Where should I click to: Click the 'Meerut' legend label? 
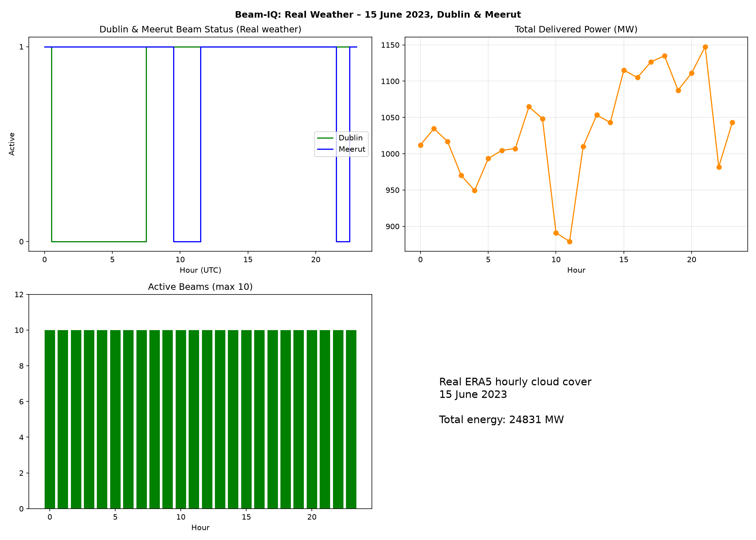point(352,149)
